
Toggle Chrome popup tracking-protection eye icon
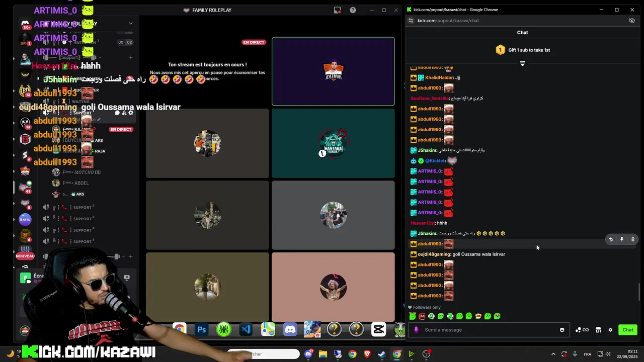(x=632, y=21)
